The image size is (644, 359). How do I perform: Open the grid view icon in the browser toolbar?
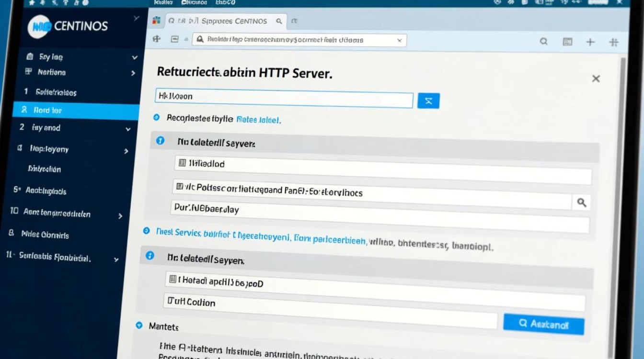pos(567,42)
